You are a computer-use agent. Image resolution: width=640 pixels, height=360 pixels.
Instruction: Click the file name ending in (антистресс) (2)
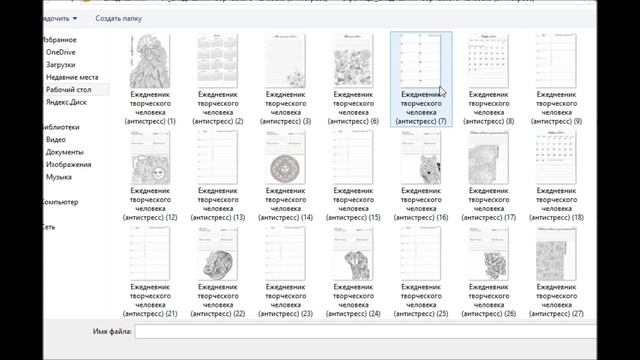[x=218, y=108]
